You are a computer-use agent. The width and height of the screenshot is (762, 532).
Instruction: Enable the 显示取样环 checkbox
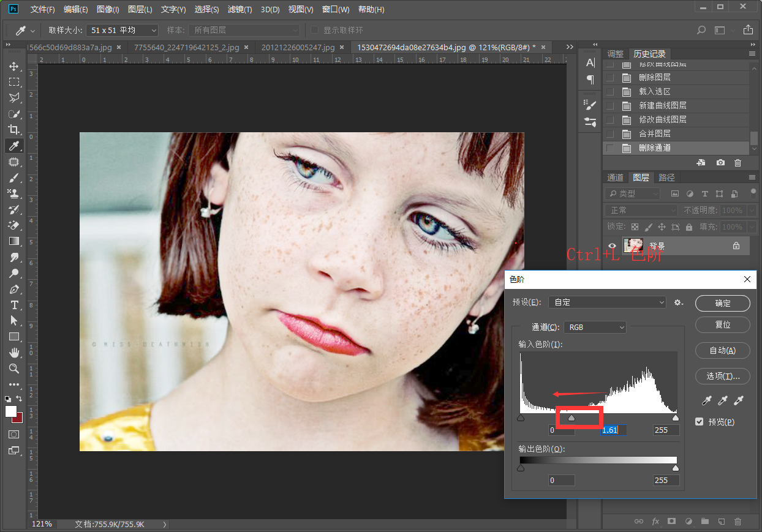(x=315, y=30)
